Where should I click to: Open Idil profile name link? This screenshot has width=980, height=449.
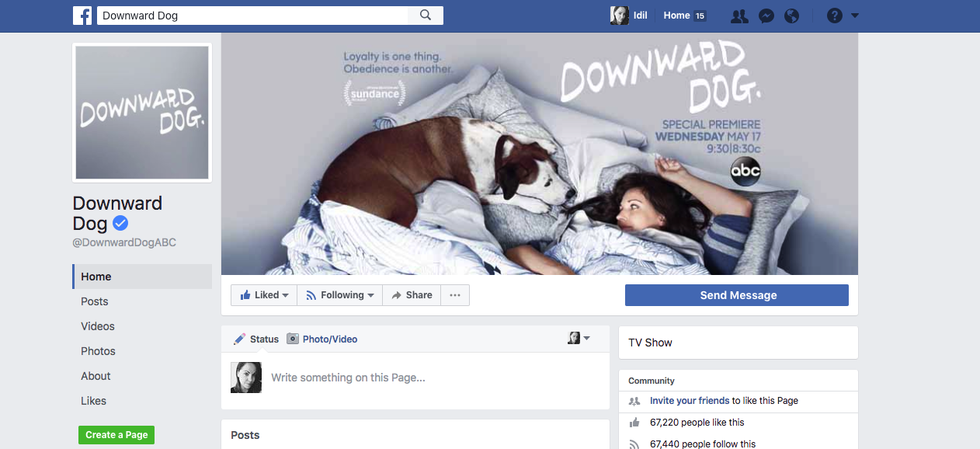click(x=640, y=16)
